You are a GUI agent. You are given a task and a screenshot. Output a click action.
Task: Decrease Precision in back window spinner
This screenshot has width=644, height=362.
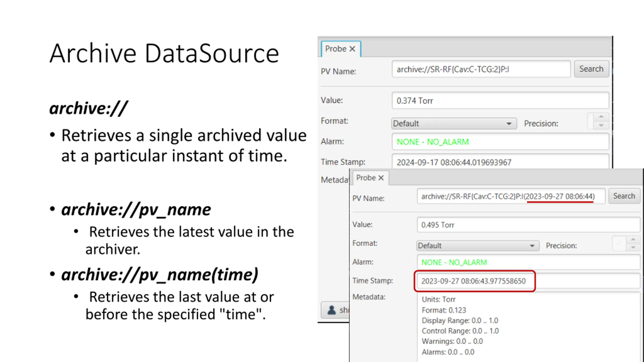click(x=601, y=125)
